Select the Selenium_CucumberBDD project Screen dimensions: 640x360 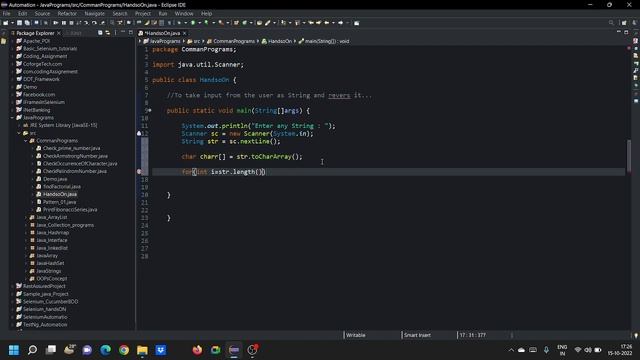(50, 301)
